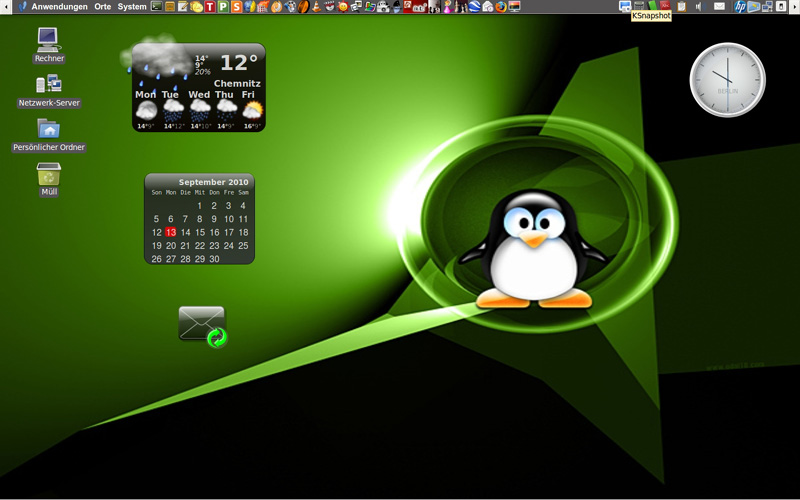The height and width of the screenshot is (500, 800).
Task: Select highlighted date 13 in calendar
Action: point(171,232)
